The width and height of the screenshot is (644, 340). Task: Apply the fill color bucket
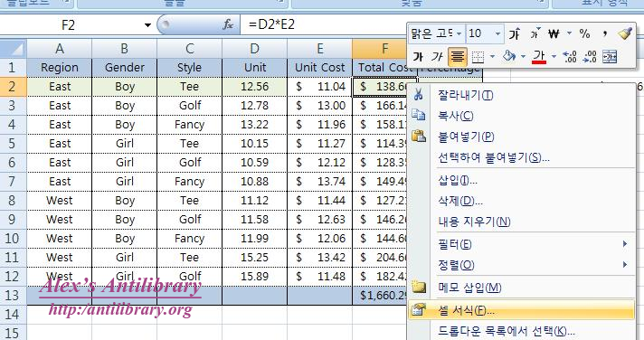[509, 57]
